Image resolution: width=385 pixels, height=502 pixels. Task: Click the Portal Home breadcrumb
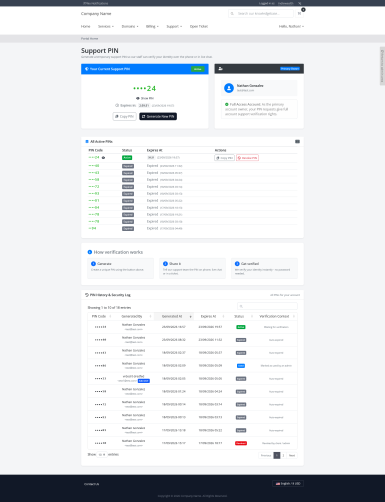click(x=89, y=39)
